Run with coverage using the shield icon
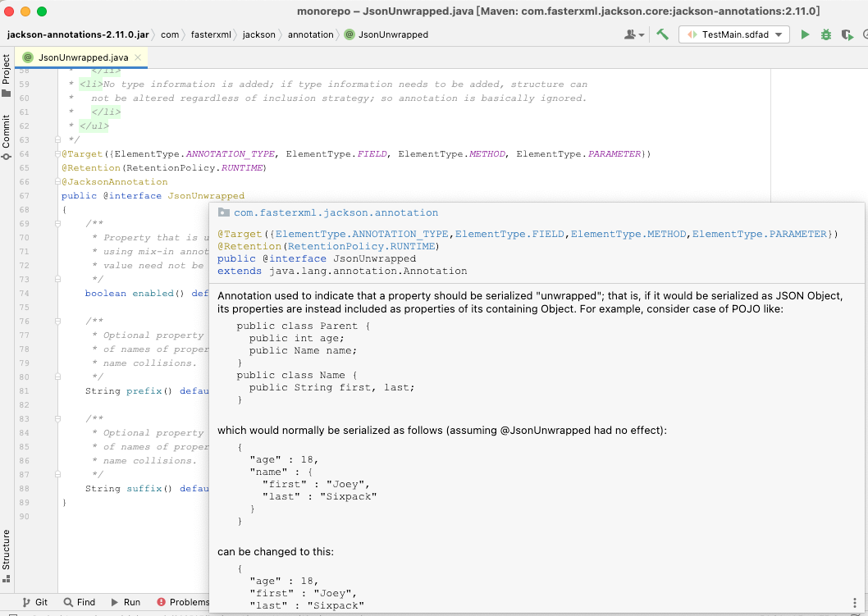The image size is (868, 616). (846, 34)
